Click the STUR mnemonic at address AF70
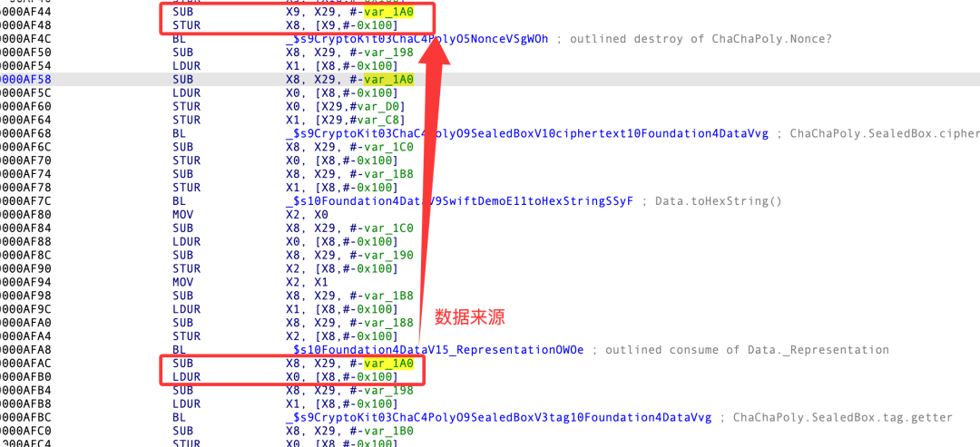This screenshot has width=980, height=447. point(186,160)
